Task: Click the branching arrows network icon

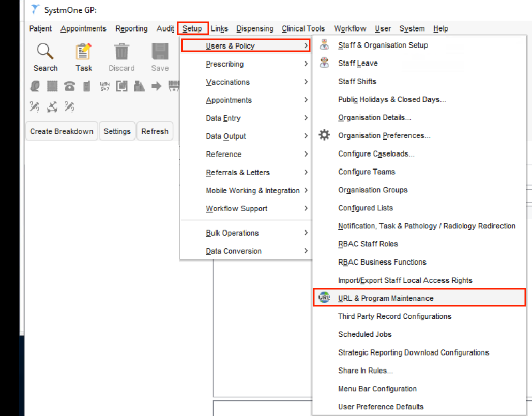Action: tap(52, 107)
